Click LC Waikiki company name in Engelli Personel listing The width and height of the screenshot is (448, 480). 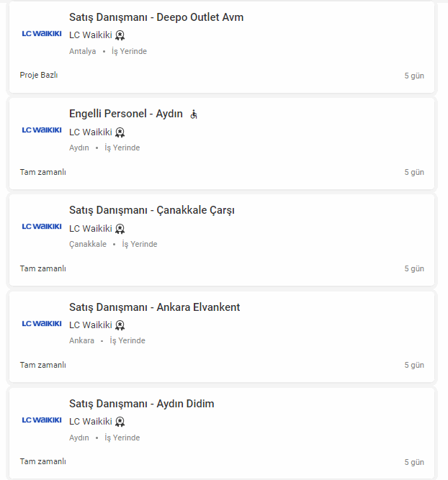click(91, 132)
